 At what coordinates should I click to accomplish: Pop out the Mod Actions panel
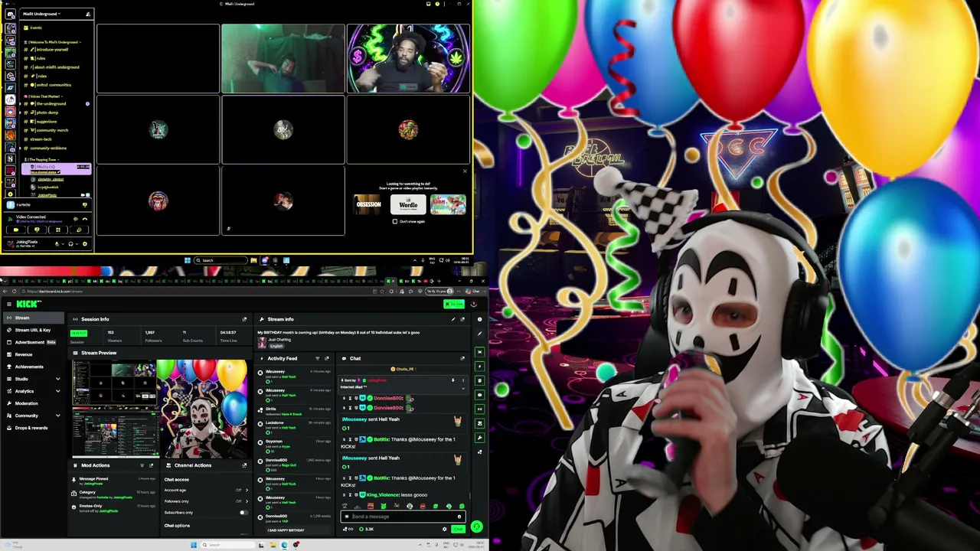coord(151,465)
